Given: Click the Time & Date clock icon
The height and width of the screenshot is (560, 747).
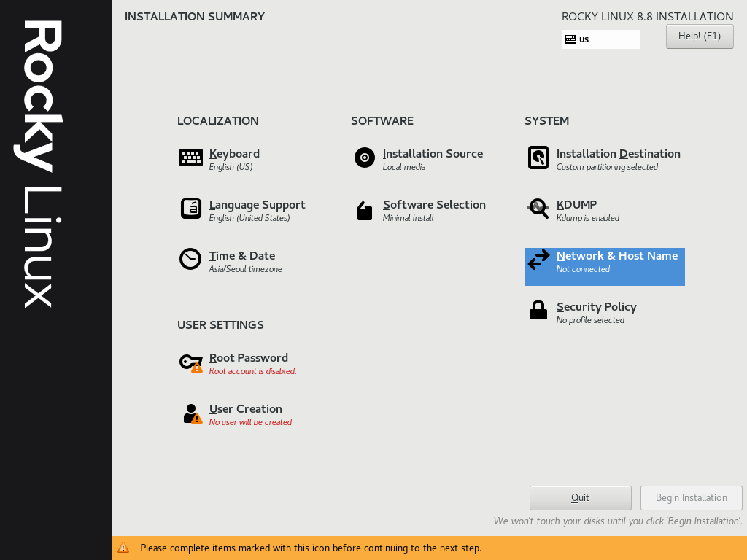Looking at the screenshot, I should point(190,259).
